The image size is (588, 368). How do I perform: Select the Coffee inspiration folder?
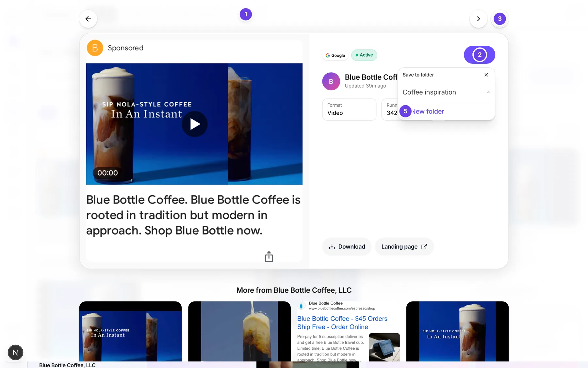[x=446, y=92]
